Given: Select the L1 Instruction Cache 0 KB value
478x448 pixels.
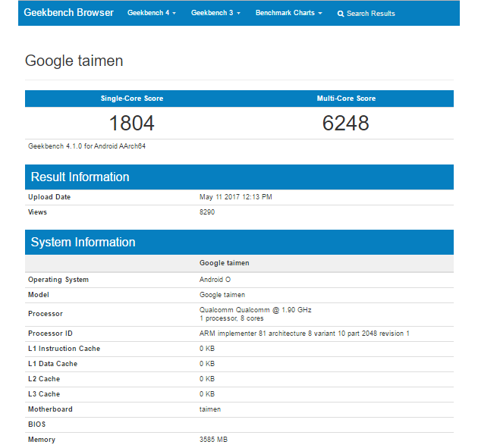Looking at the screenshot, I should [x=207, y=349].
